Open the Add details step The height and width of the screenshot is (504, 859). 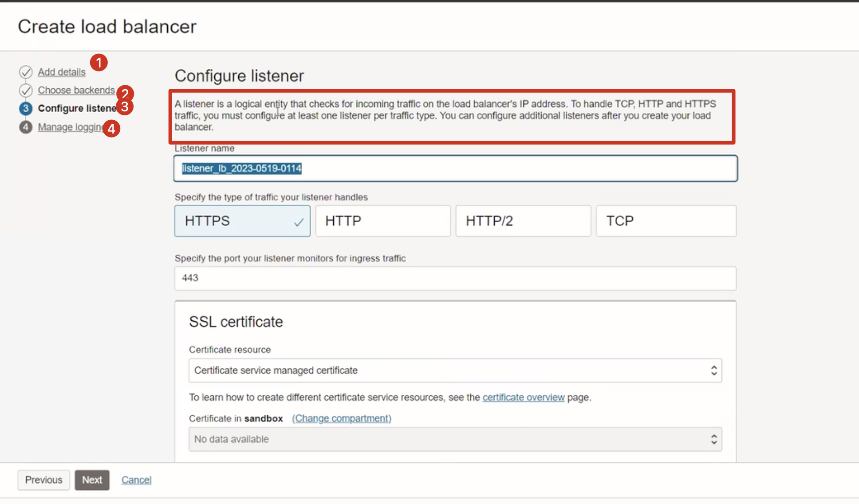(x=62, y=72)
